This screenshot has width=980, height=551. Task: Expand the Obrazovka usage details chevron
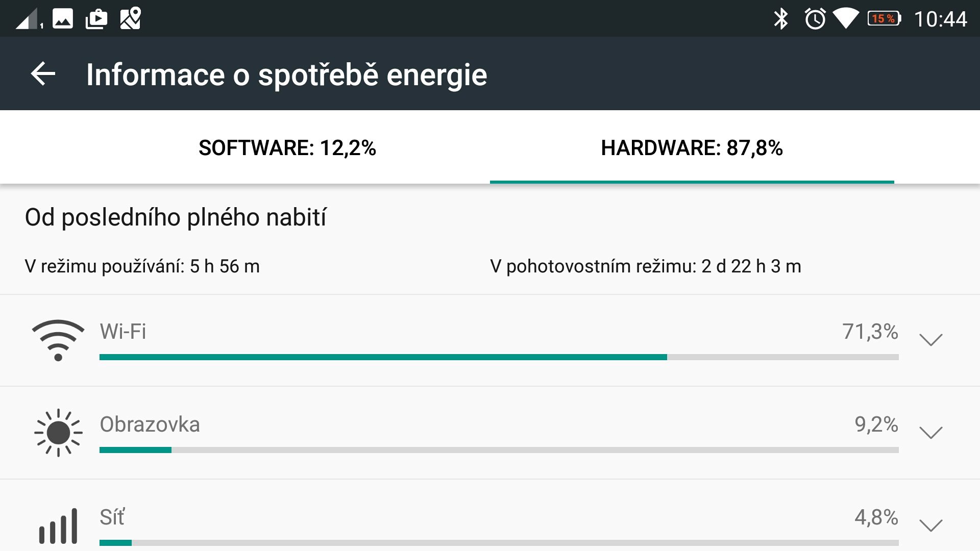(930, 433)
